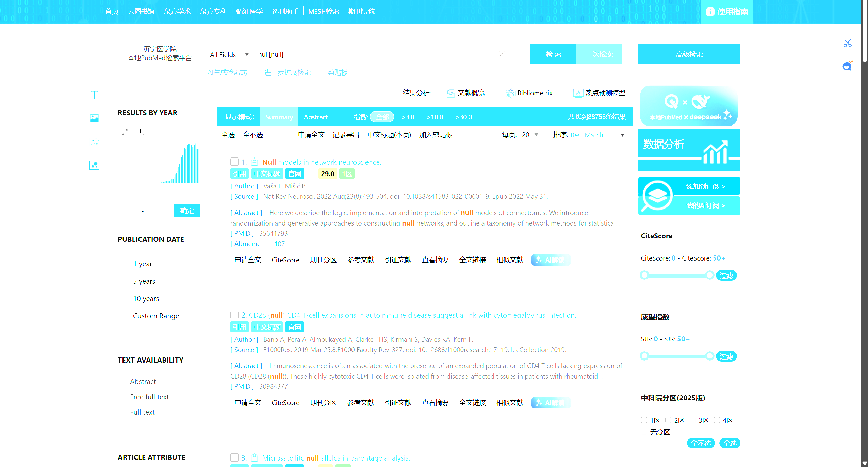Open MESH检索 in top navigation
The width and height of the screenshot is (868, 467).
point(324,11)
